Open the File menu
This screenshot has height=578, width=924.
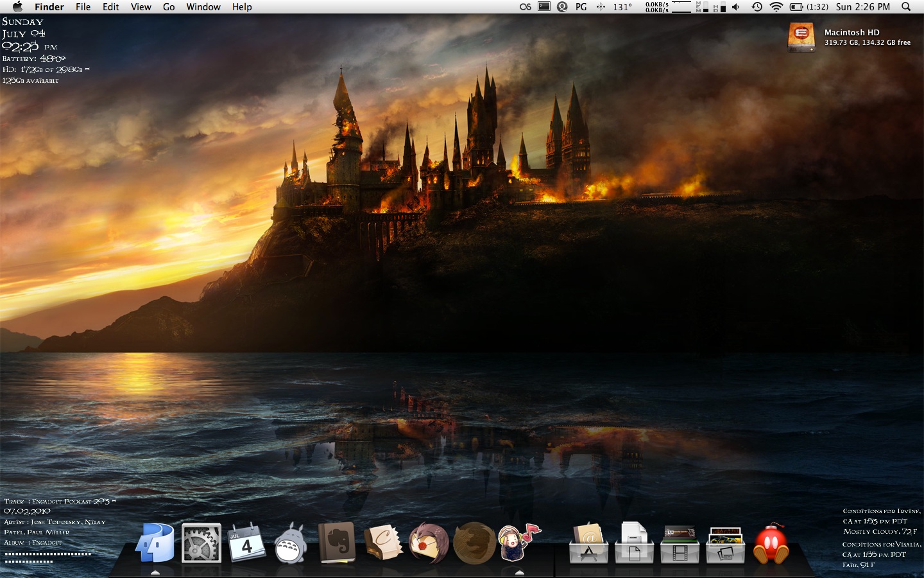click(x=83, y=7)
